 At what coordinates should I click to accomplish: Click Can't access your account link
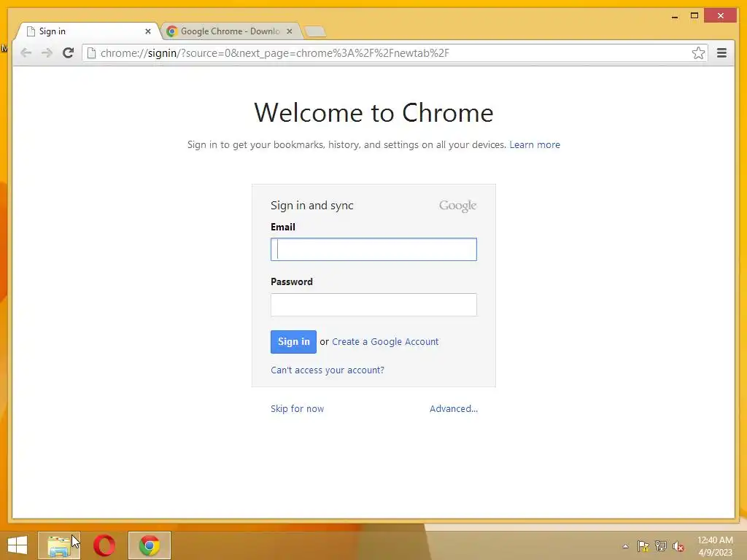328,370
